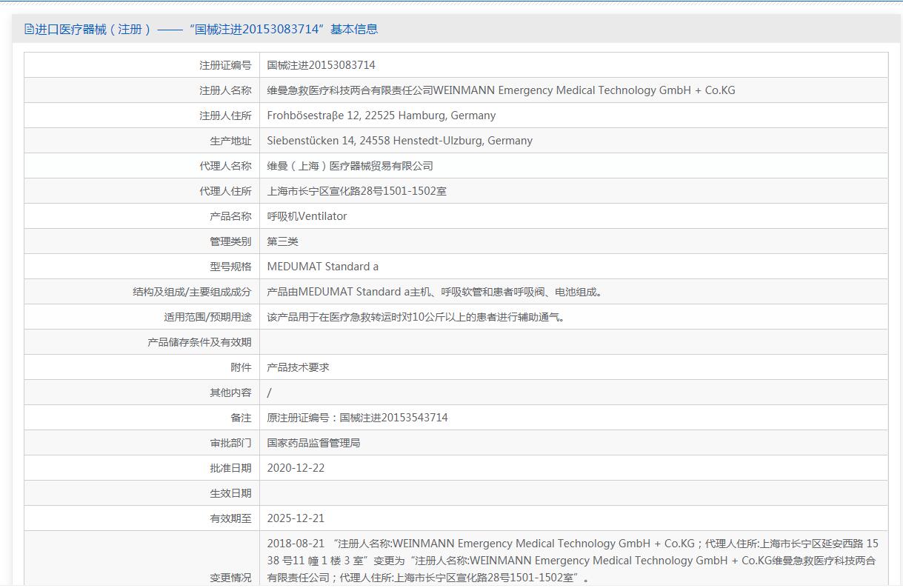Click the management class value 第三类

point(282,241)
